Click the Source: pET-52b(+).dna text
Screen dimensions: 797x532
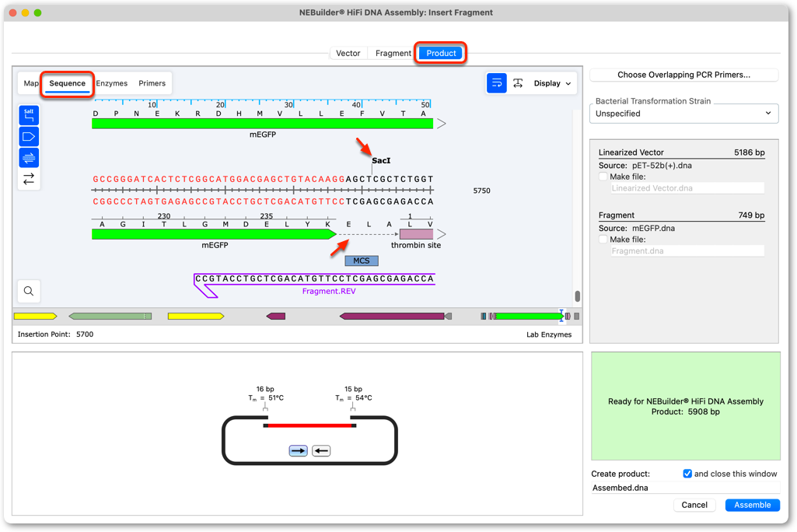click(x=645, y=166)
